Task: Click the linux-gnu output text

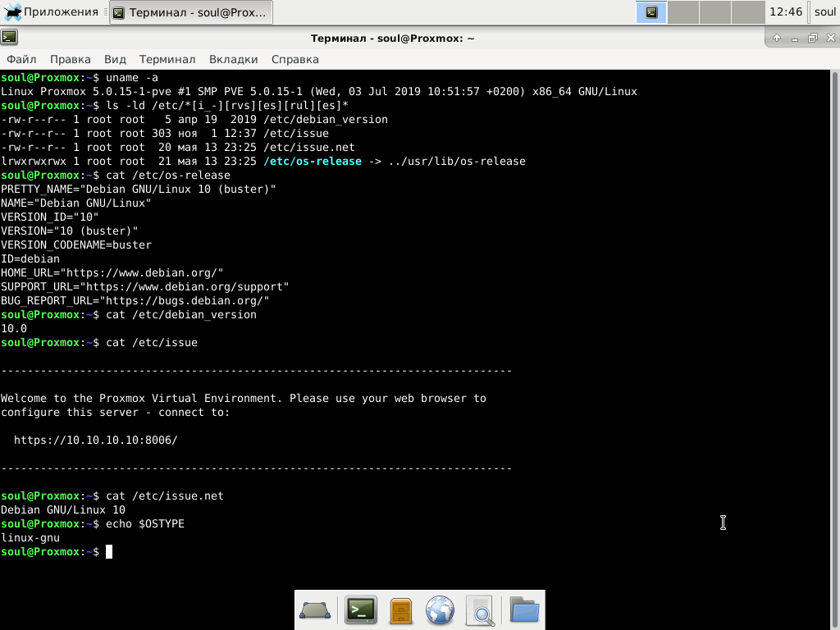Action: pos(30,538)
